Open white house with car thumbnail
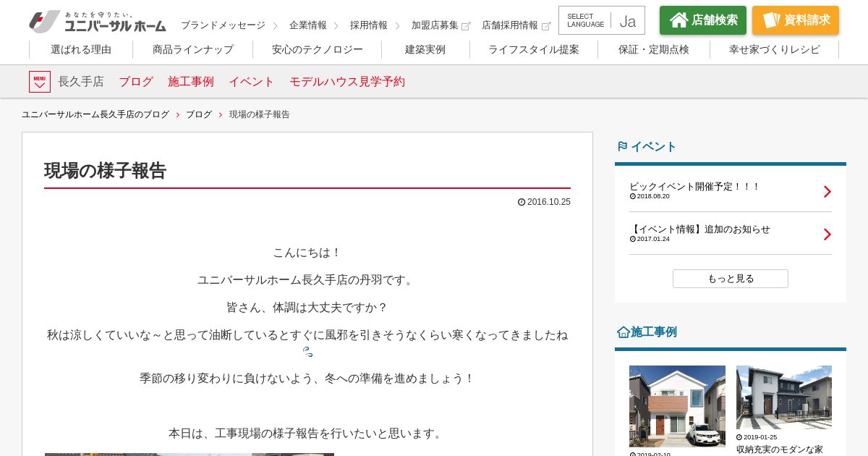868x456 pixels. pyautogui.click(x=677, y=406)
